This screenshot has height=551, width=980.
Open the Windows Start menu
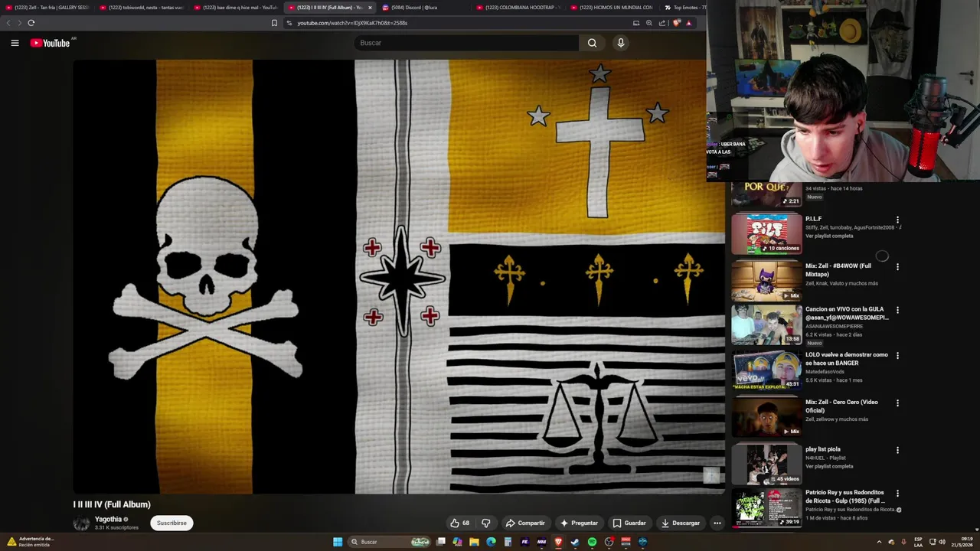338,542
